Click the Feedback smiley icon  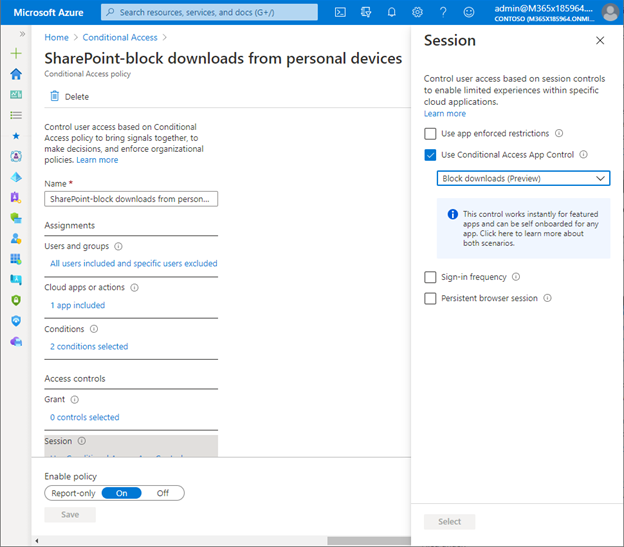(x=469, y=12)
